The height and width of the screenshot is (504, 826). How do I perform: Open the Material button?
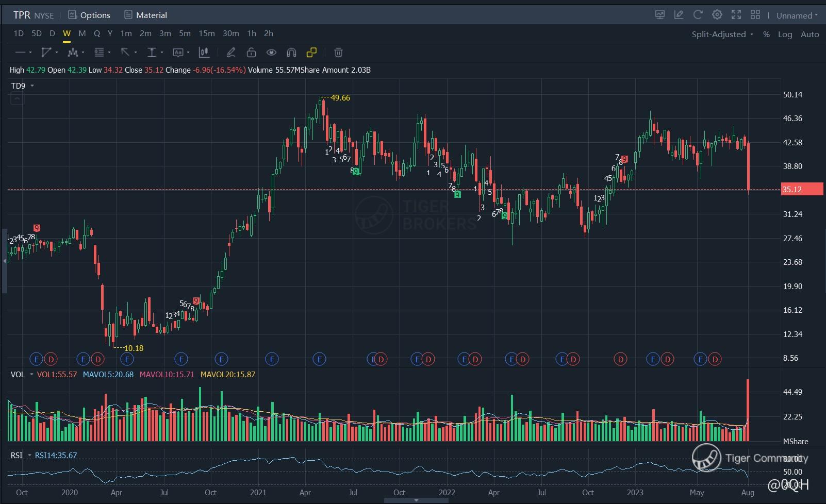click(145, 15)
